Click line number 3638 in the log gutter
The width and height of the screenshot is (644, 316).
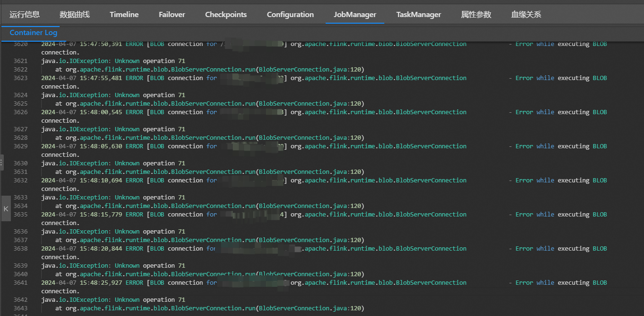click(x=20, y=248)
